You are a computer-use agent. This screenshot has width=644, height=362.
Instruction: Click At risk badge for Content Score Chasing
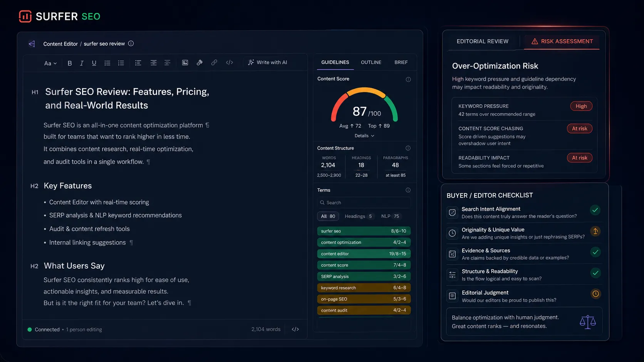point(579,128)
